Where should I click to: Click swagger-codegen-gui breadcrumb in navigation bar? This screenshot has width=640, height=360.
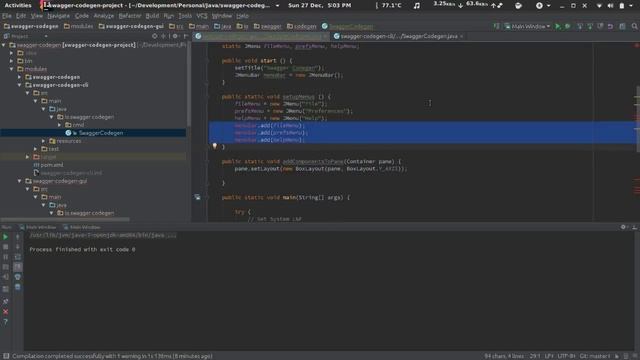tap(131, 26)
